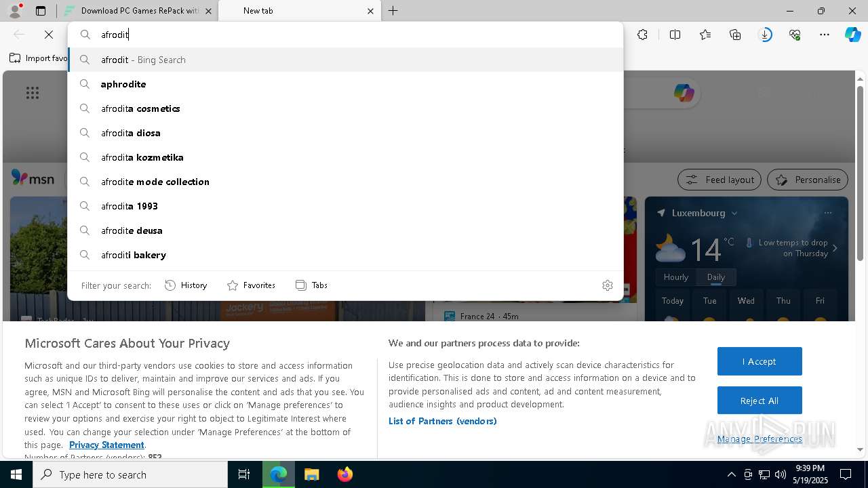Click the Personalise button
Screen dimensions: 868x488
(808, 180)
